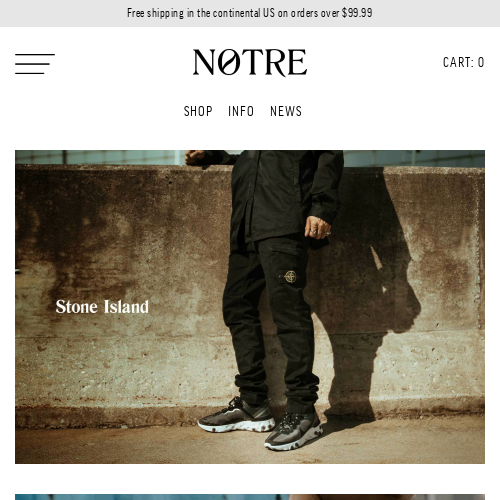Image resolution: width=500 pixels, height=500 pixels.
Task: Click the model's raised hand on wall ledge
Action: (195, 157)
